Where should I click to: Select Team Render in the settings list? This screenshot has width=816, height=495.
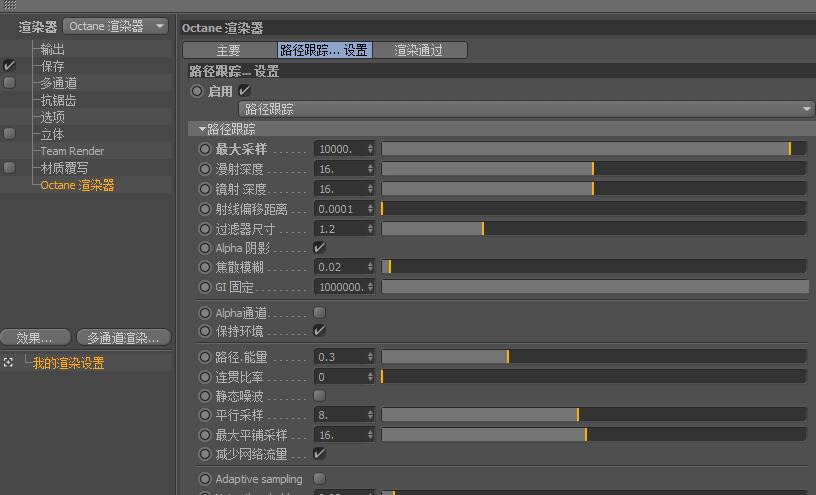point(72,151)
